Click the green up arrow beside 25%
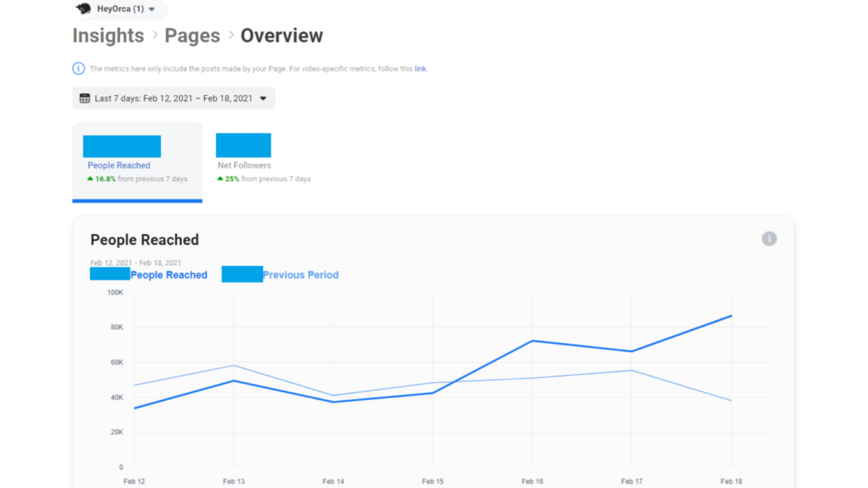The height and width of the screenshot is (488, 868). point(220,179)
